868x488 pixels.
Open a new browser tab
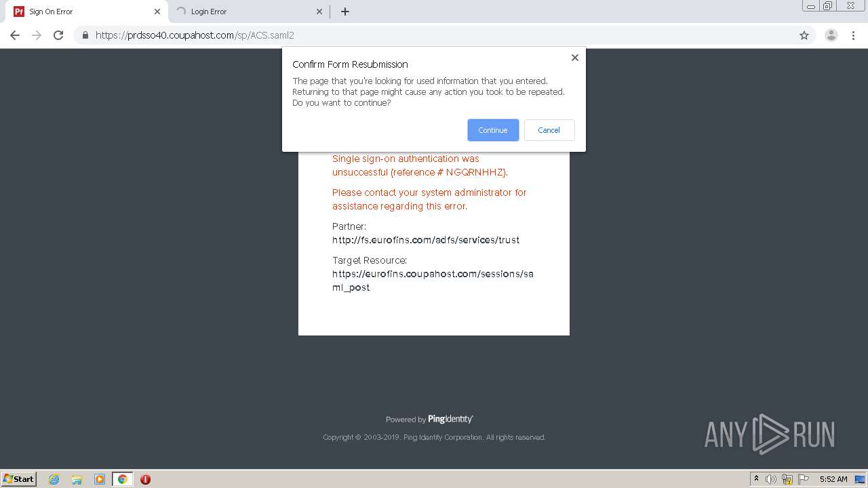tap(345, 12)
